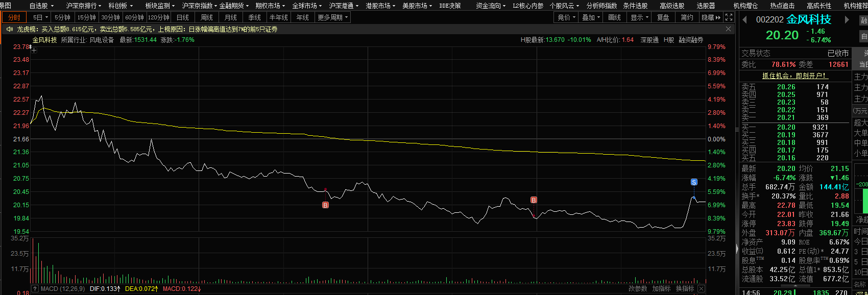
Task: Open the 沪深京排行 menu
Action: [x=84, y=6]
